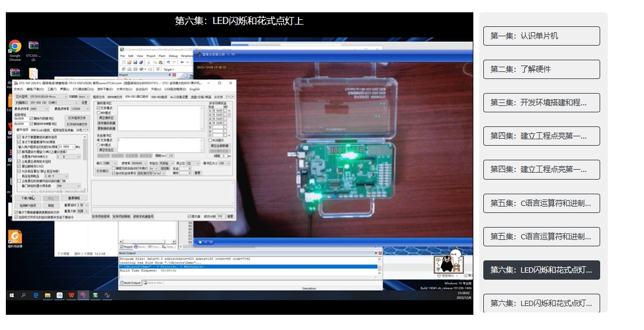Screen dimensions: 644x330
Task: Click Keil Rebuild all icon
Action: [135, 69]
